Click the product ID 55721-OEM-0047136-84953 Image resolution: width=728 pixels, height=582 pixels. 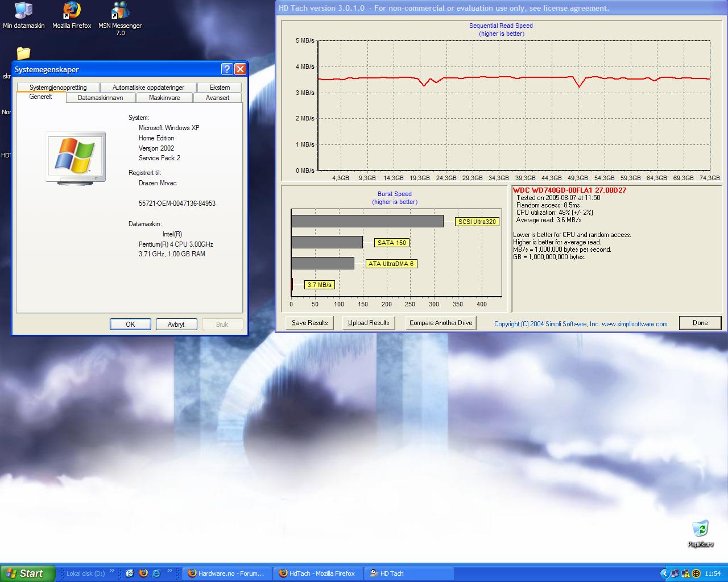tap(177, 203)
